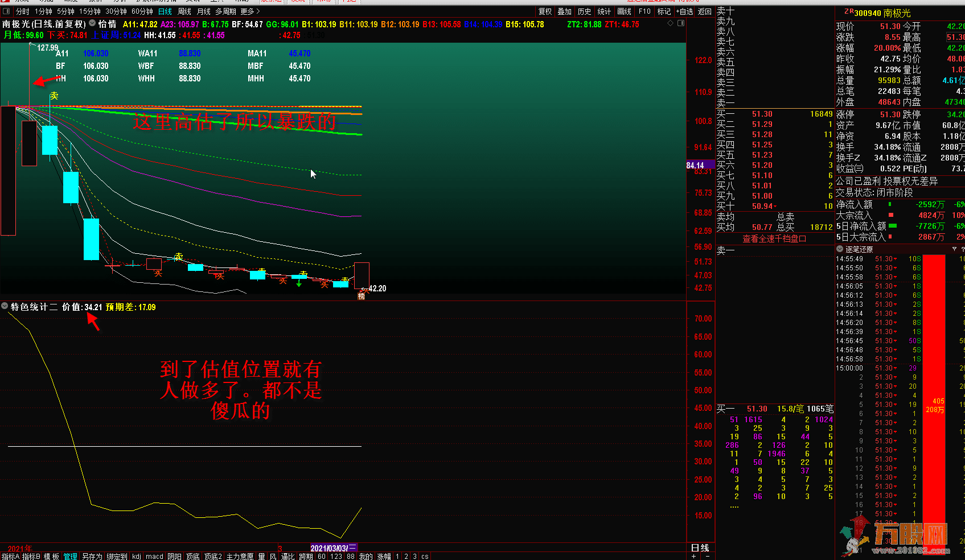Select the 指标A tab at bottom
This screenshot has width=965, height=560.
tap(10, 556)
